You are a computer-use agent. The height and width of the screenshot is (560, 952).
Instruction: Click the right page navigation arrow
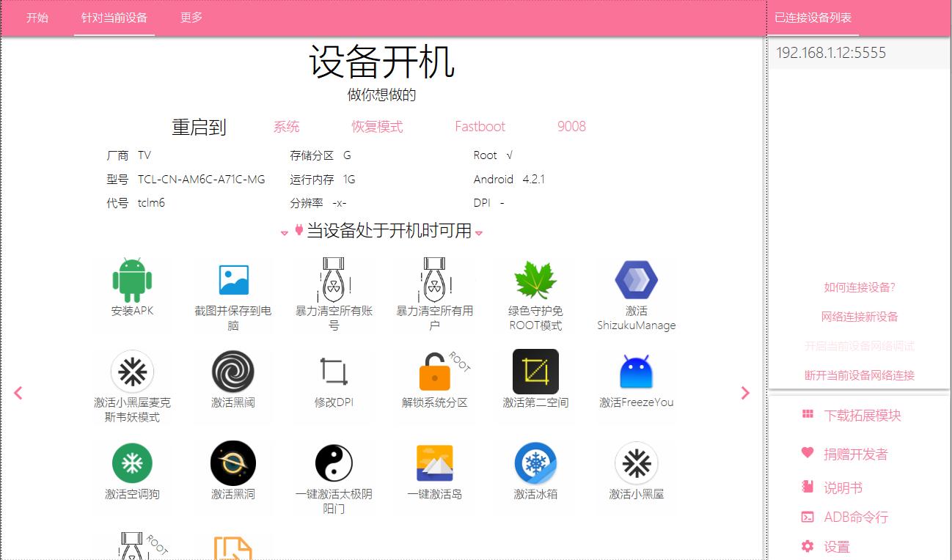[746, 393]
